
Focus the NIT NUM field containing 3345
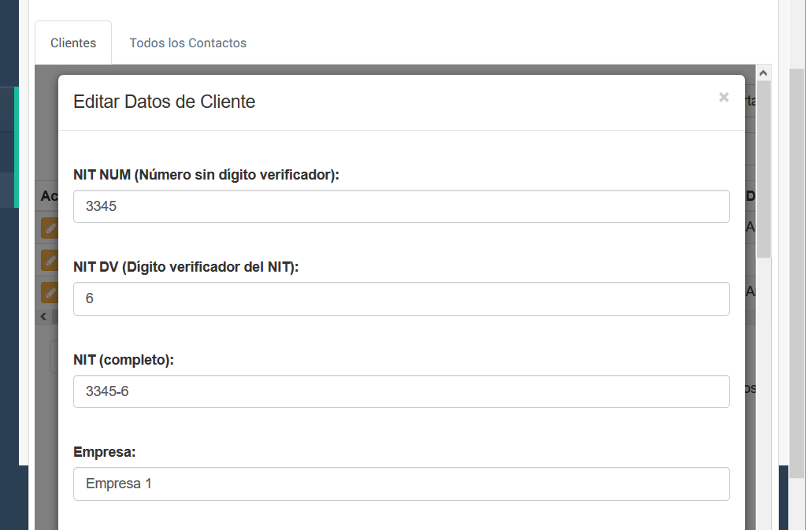(x=401, y=206)
